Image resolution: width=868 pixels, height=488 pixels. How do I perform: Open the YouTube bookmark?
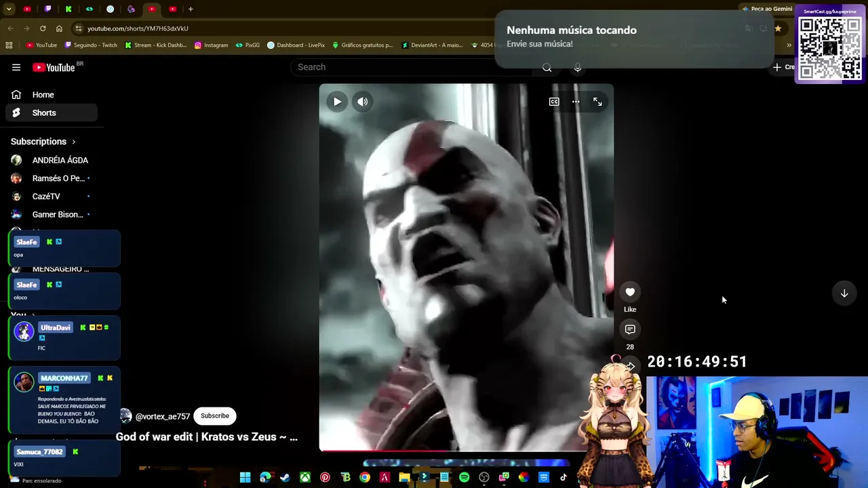[41, 45]
